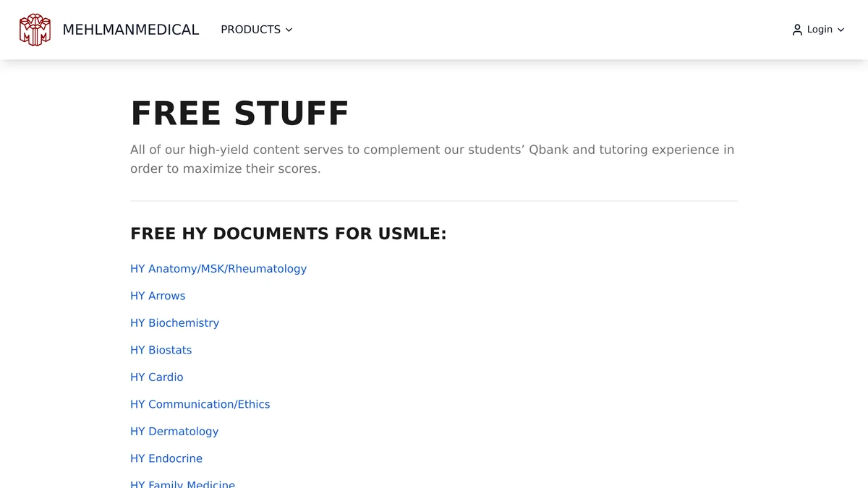Open the HY Biochemistry document
868x488 pixels.
[x=174, y=323]
